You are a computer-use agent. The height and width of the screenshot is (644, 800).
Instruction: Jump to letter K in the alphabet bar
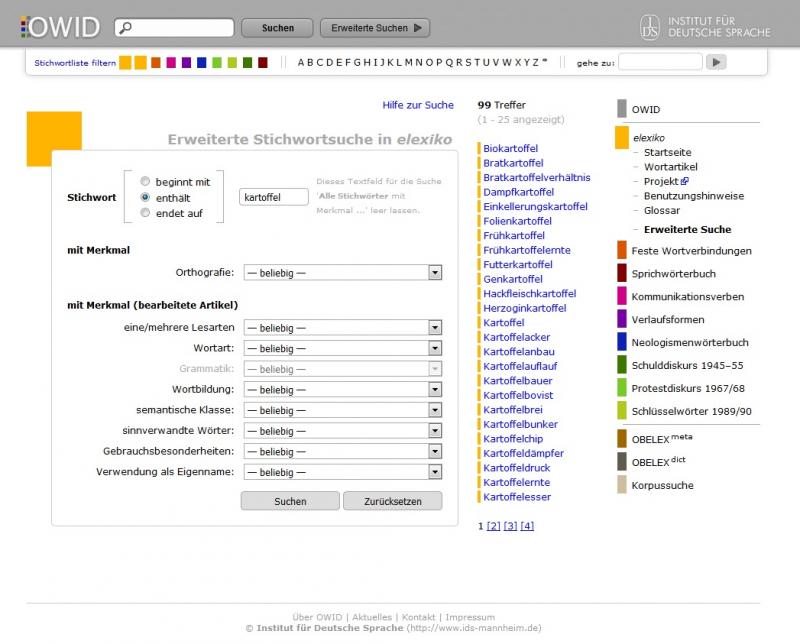(x=390, y=63)
